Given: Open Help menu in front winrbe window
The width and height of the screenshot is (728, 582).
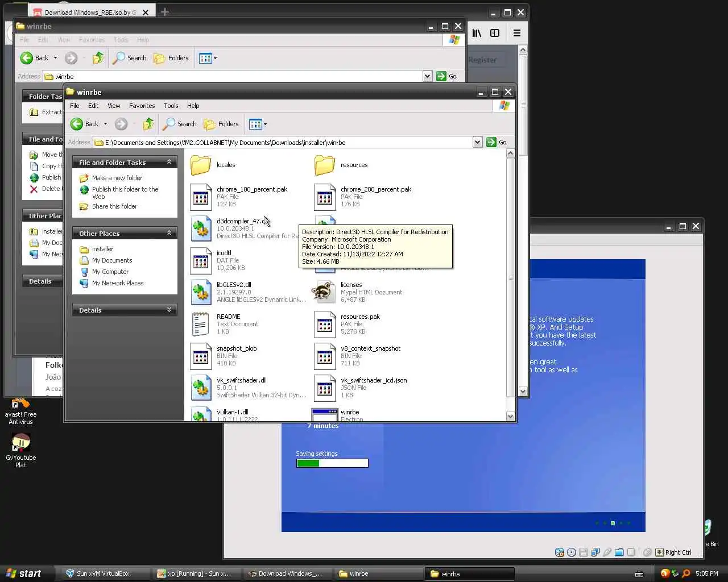Looking at the screenshot, I should pos(193,106).
